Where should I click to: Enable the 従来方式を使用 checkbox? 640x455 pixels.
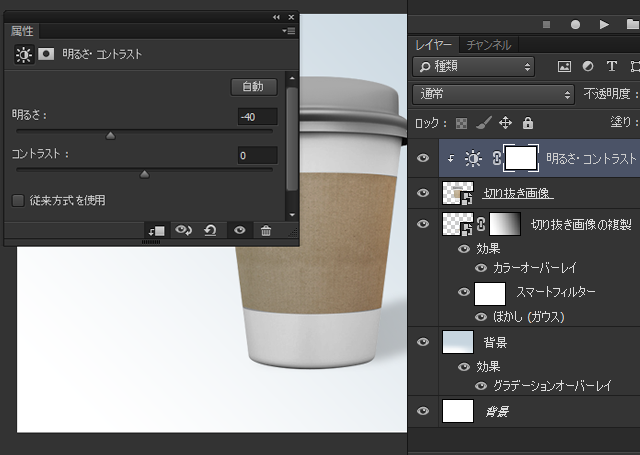point(18,200)
